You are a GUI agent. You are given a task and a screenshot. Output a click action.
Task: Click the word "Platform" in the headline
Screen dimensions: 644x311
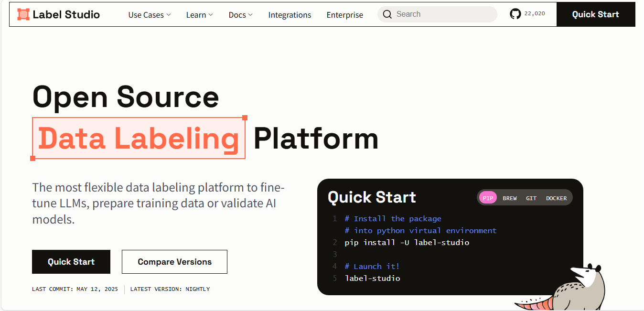coord(316,139)
